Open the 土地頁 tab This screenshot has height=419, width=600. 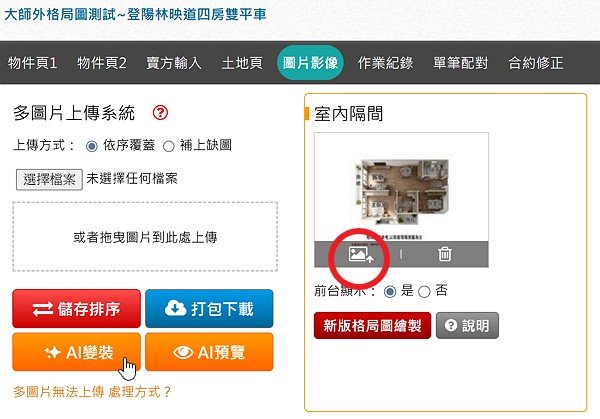tap(242, 63)
